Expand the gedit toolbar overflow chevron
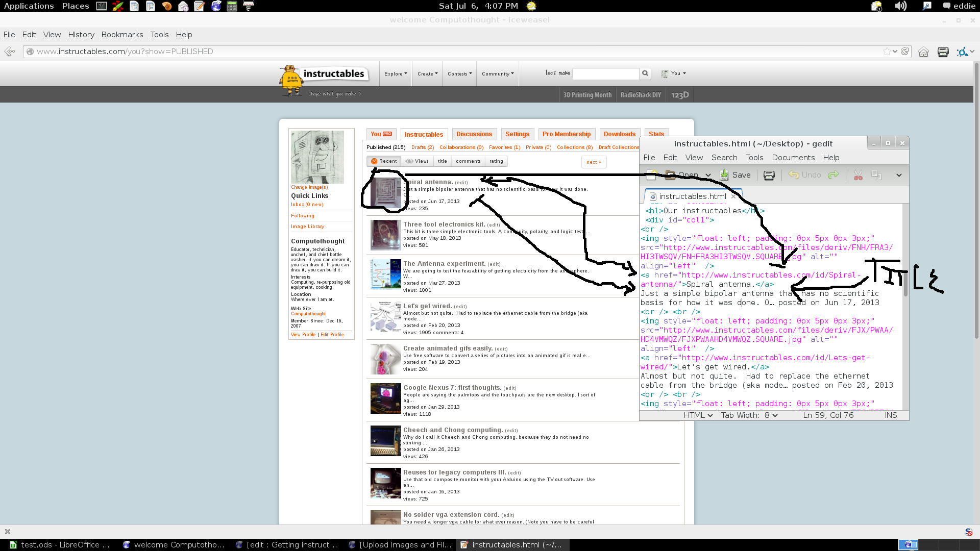 point(899,175)
